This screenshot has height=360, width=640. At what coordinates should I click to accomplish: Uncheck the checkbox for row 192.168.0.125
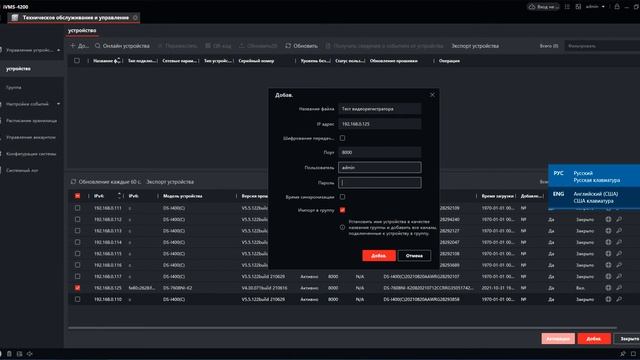pos(78,288)
